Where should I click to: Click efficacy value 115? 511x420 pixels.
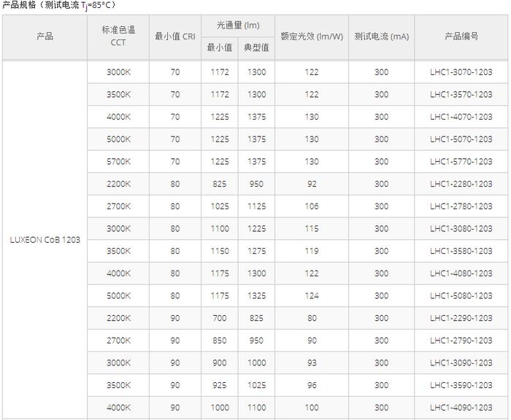pos(312,228)
